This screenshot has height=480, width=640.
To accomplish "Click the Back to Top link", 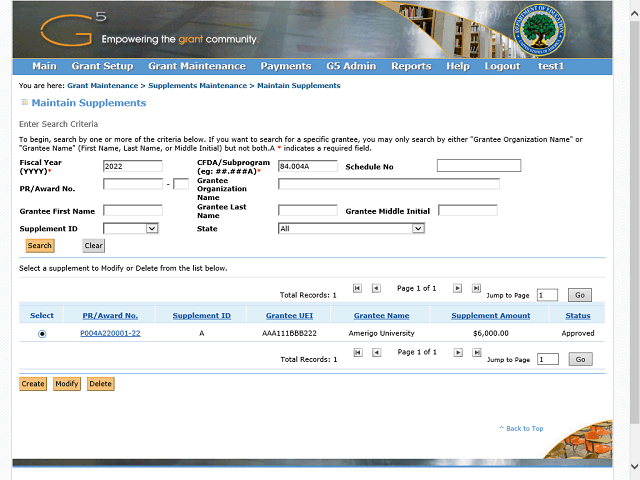I will click(523, 428).
